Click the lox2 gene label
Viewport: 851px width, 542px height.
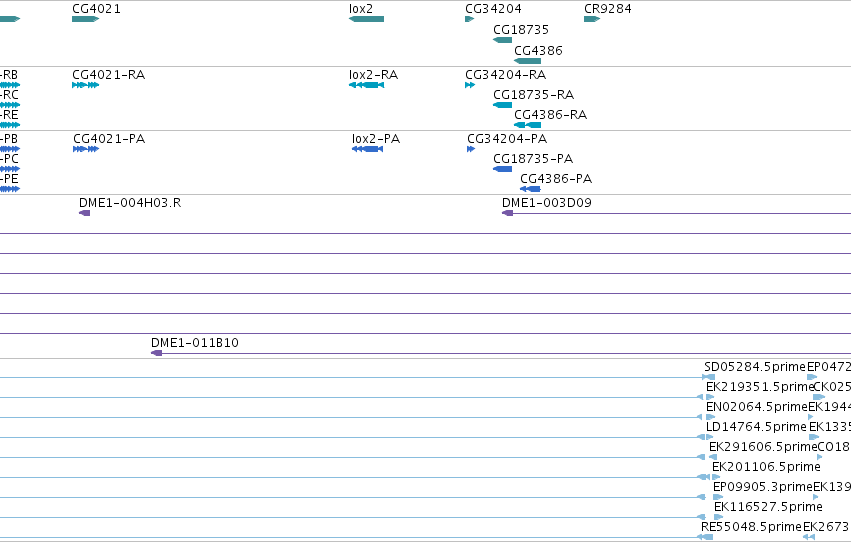(361, 9)
